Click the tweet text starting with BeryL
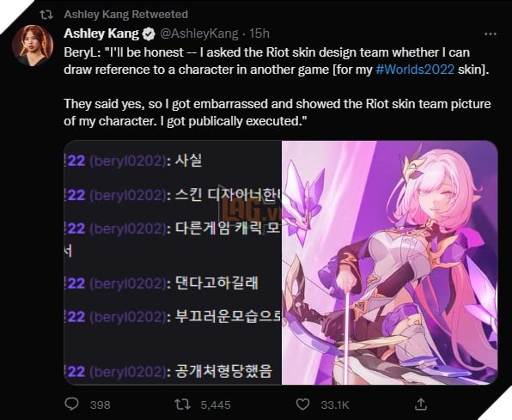Viewport: 512px width, 420px height. pos(277,87)
